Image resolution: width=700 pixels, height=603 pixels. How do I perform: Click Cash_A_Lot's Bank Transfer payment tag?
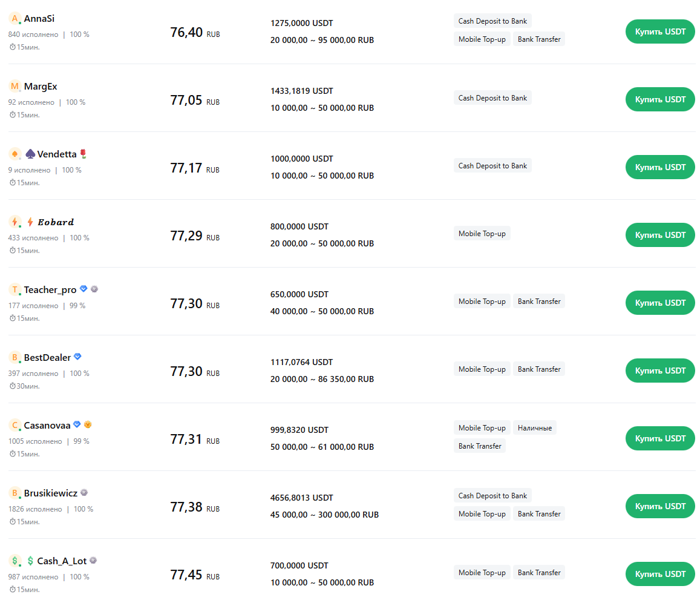[539, 573]
